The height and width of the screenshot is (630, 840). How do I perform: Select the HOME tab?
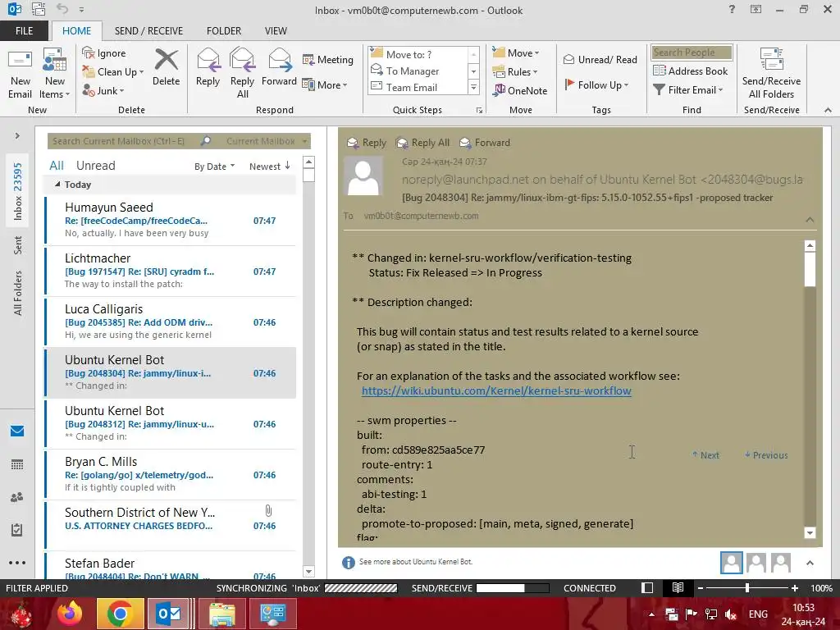tap(76, 30)
